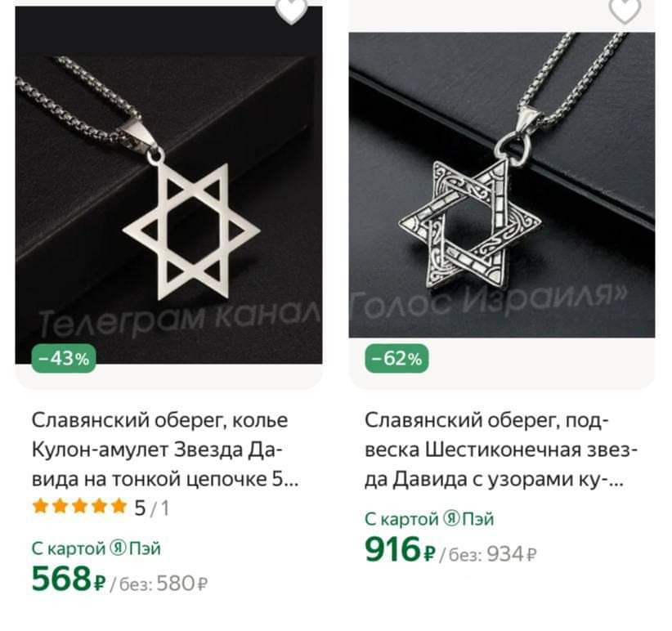Image resolution: width=672 pixels, height=631 pixels.
Task: Add left pendant to favorites heart
Action: [291, 11]
